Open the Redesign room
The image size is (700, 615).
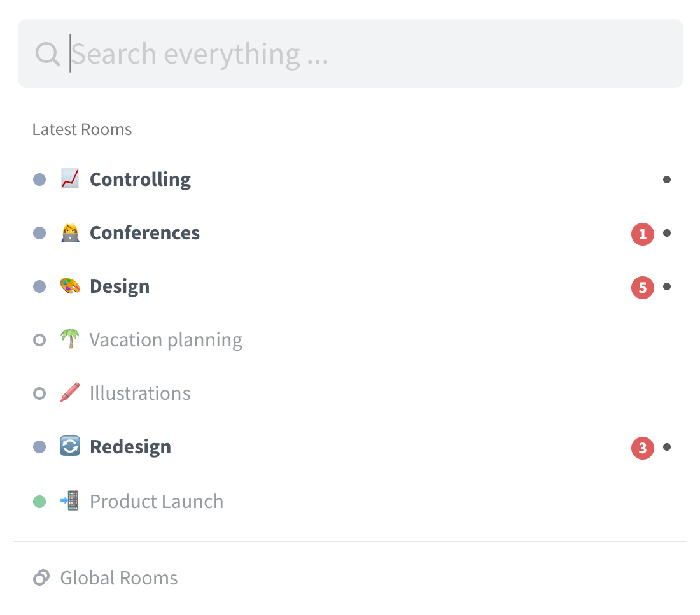(x=350, y=447)
